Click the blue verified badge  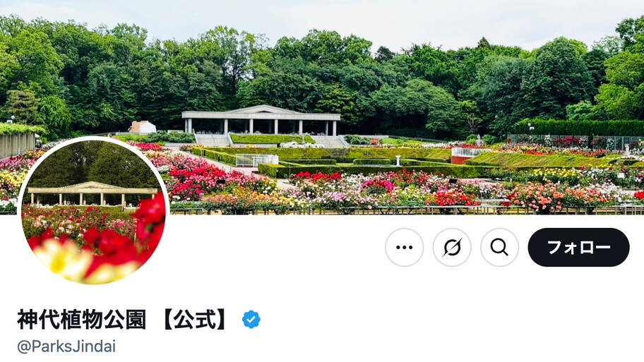[x=251, y=320]
